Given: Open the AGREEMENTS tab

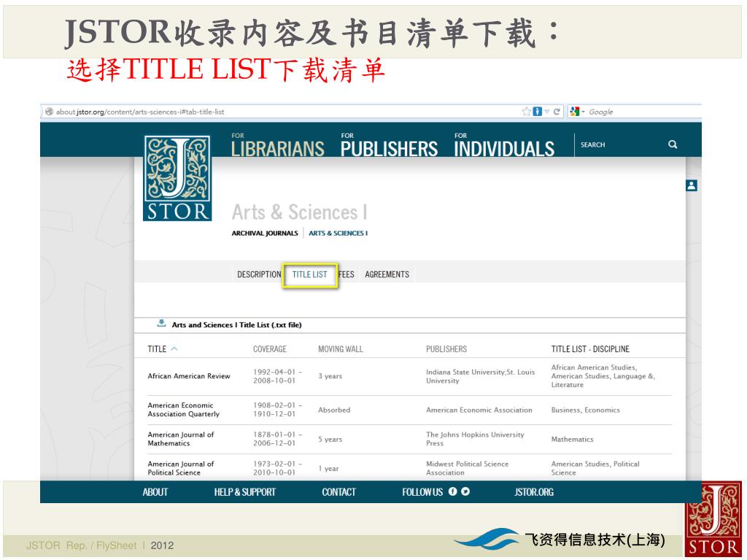Looking at the screenshot, I should click(x=387, y=275).
